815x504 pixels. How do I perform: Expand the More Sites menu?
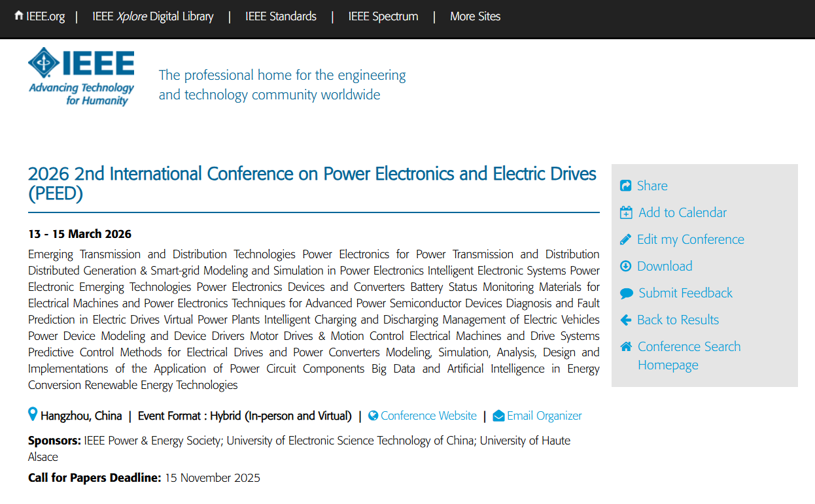[475, 16]
